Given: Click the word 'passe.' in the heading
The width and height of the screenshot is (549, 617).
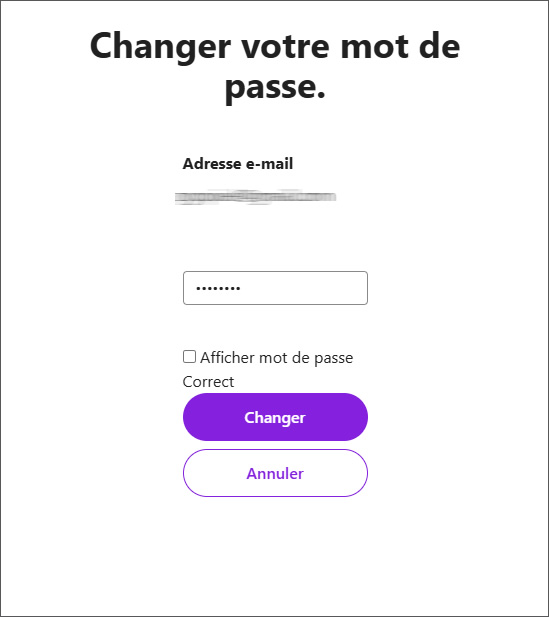Looking at the screenshot, I should (x=275, y=87).
